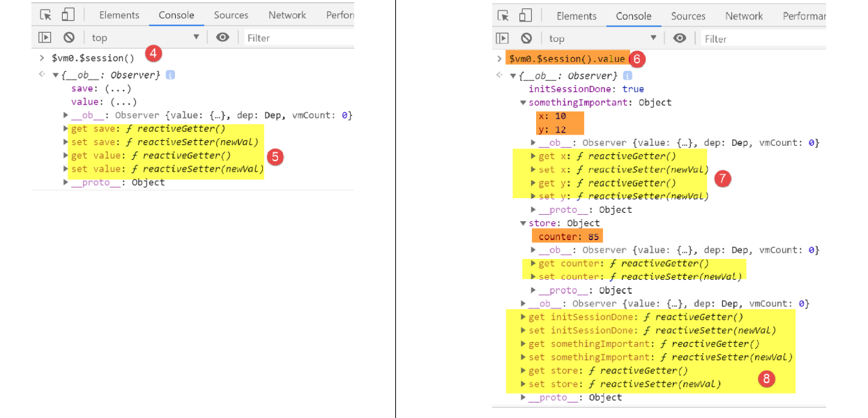Open the 'top' context dropdown in right panel

[x=602, y=38]
